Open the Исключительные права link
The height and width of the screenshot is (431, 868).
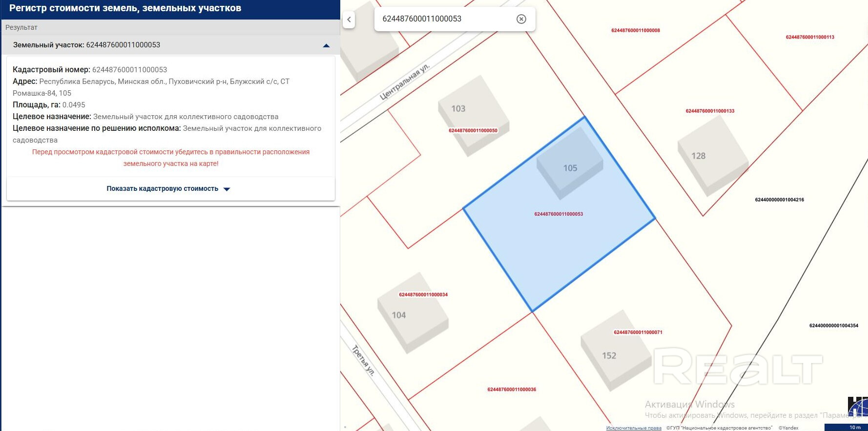coord(633,428)
